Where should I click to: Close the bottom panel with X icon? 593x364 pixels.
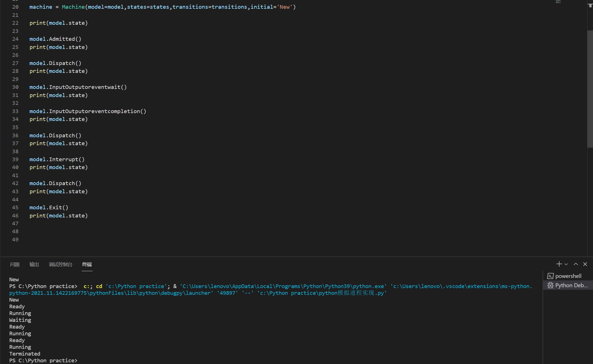[x=585, y=264]
